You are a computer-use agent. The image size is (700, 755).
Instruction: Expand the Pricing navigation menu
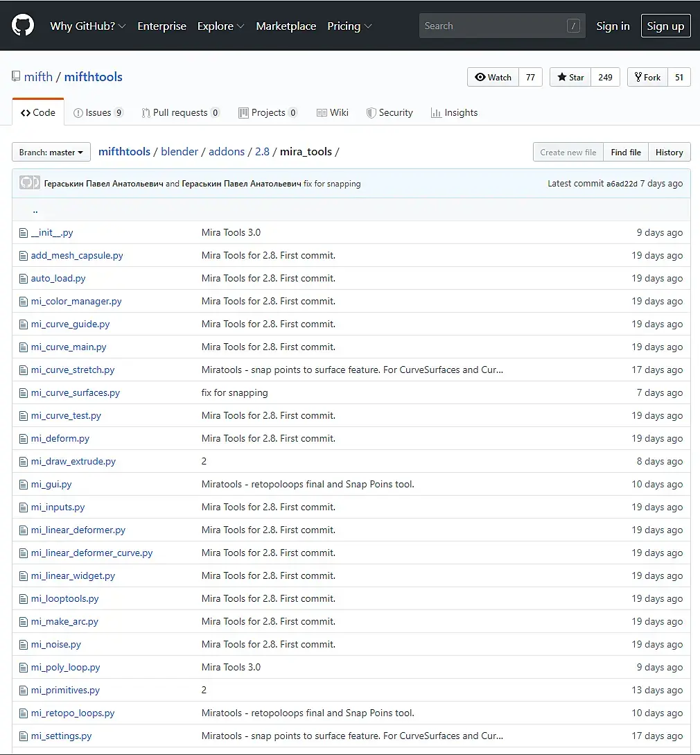349,26
